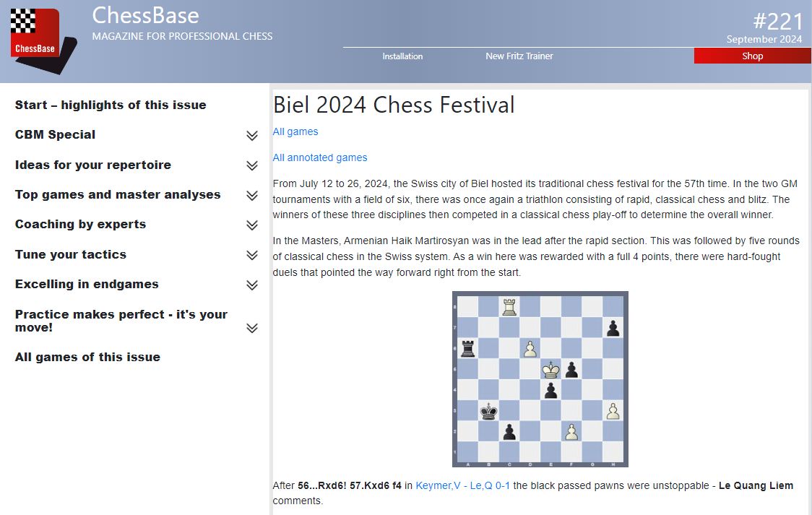Expand the CBM Special section

[x=251, y=135]
